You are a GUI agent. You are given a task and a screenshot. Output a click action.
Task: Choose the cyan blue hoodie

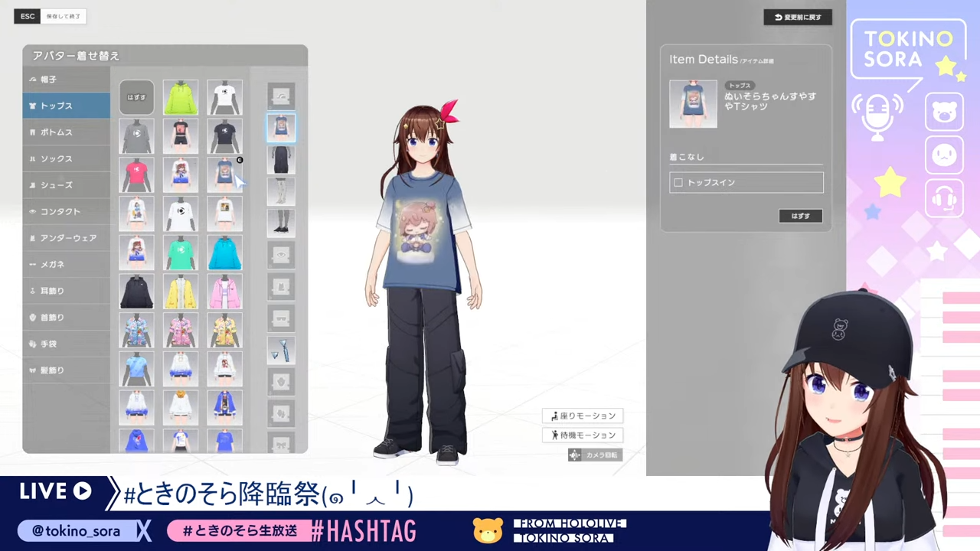pyautogui.click(x=224, y=253)
